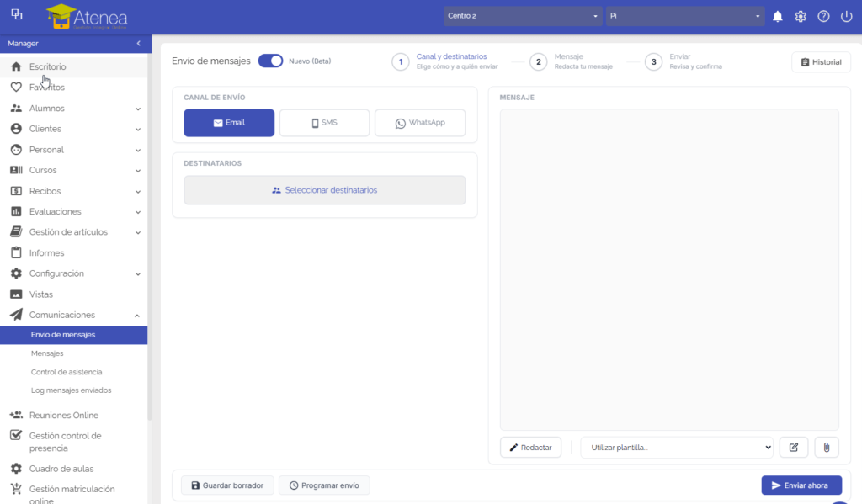Open settings gear in top bar

click(801, 17)
